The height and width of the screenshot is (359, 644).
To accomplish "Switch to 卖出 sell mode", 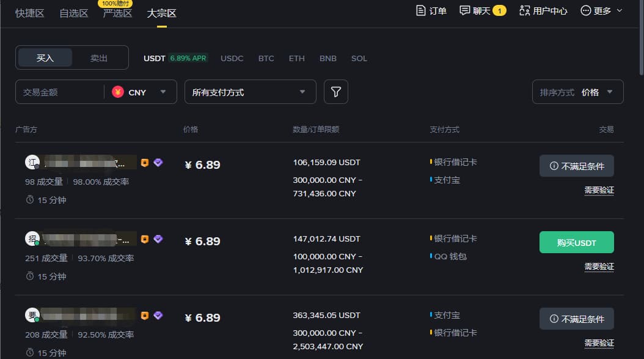I will [x=99, y=58].
